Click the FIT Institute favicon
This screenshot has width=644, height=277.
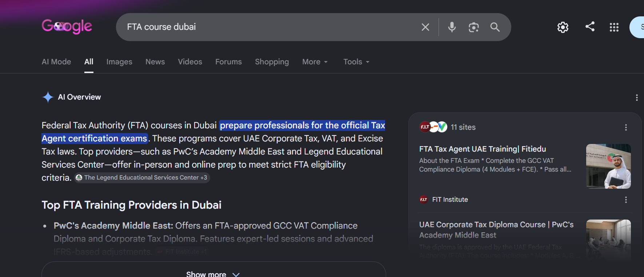424,200
